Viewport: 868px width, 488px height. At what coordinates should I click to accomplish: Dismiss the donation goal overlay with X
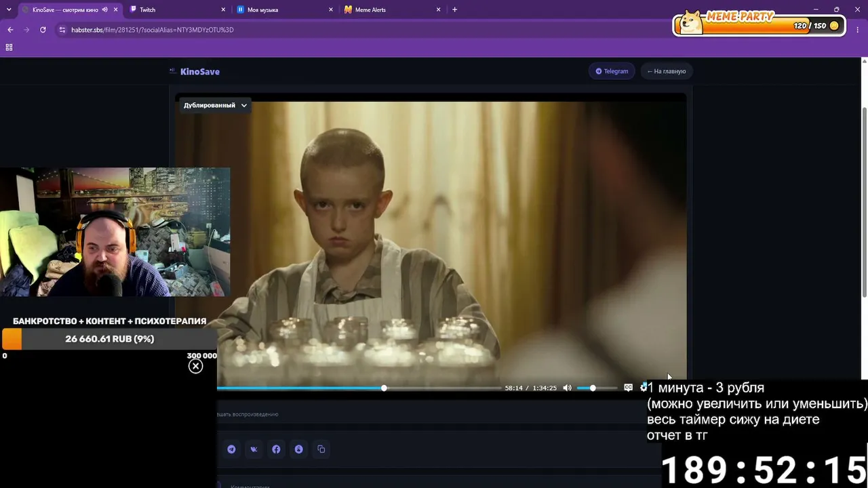(195, 367)
